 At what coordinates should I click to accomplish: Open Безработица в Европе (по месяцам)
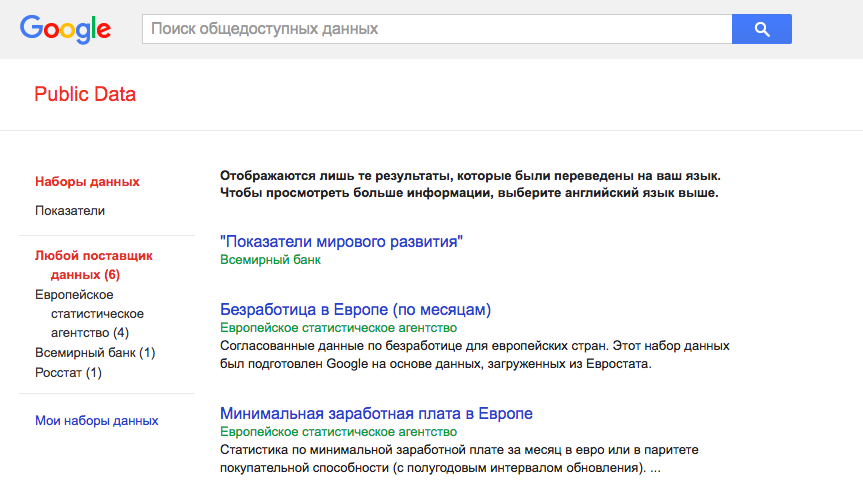(356, 310)
